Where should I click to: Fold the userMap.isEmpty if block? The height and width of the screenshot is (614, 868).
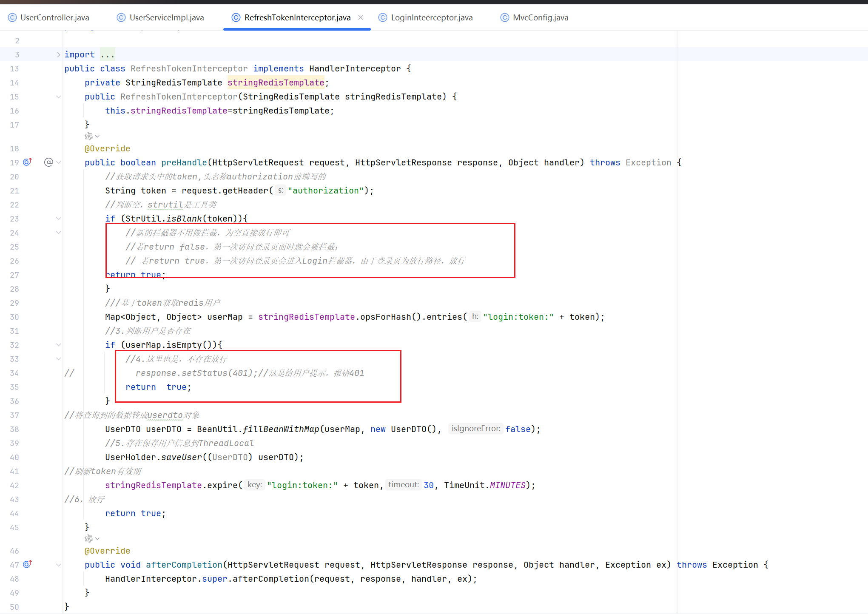(59, 344)
